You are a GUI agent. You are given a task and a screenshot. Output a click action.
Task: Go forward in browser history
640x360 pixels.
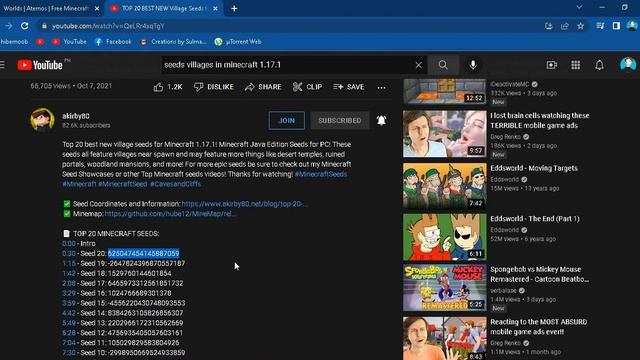click(8, 26)
